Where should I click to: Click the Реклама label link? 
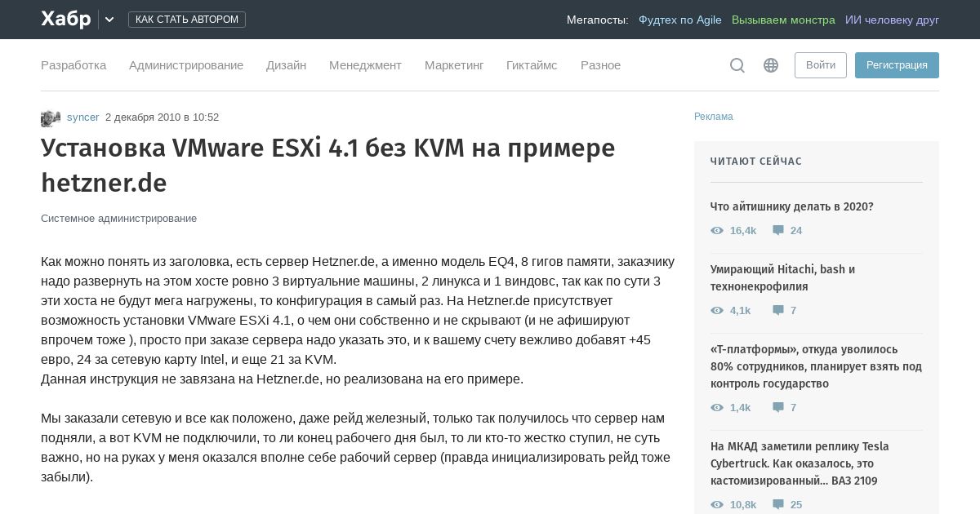714,117
